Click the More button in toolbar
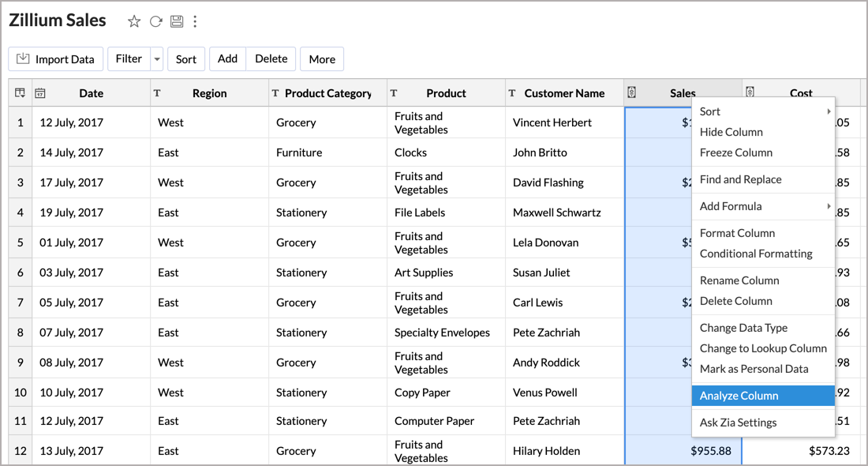The image size is (868, 466). 322,59
